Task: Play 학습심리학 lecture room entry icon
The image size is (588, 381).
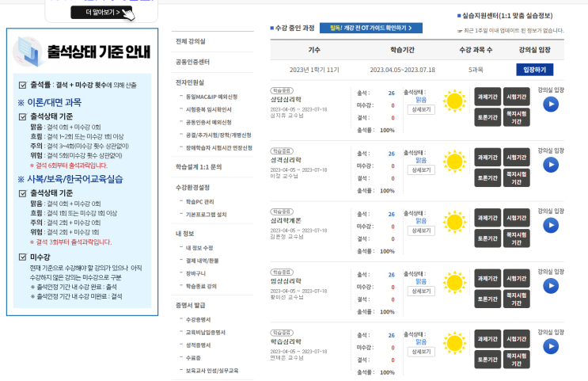Action: [551, 346]
